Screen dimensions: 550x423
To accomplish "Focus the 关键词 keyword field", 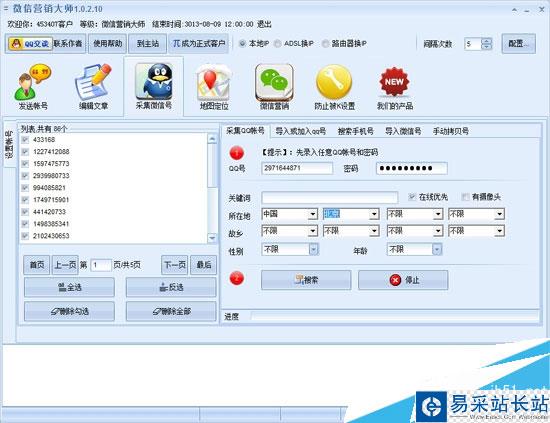I will click(330, 197).
